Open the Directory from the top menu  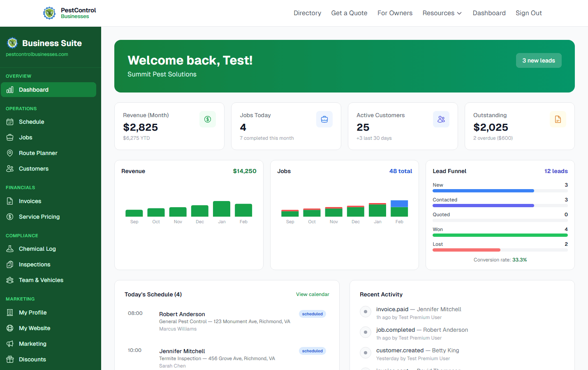tap(307, 13)
